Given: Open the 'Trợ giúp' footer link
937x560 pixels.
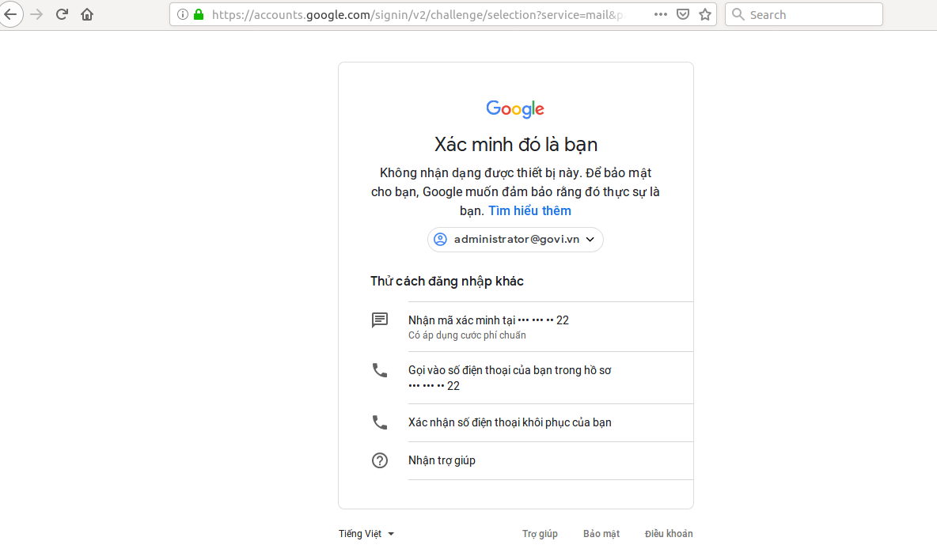Looking at the screenshot, I should pos(540,534).
